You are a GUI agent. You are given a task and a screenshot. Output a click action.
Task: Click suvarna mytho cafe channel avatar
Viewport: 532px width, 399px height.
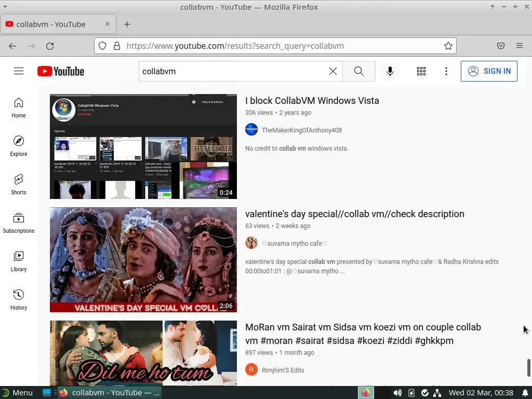tap(251, 243)
